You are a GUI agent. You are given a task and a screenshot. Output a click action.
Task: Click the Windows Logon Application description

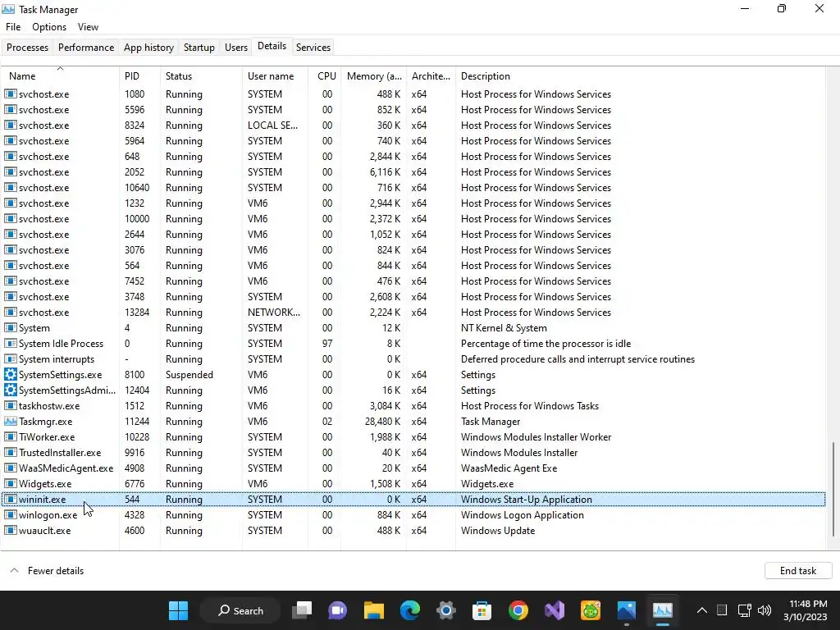click(523, 515)
